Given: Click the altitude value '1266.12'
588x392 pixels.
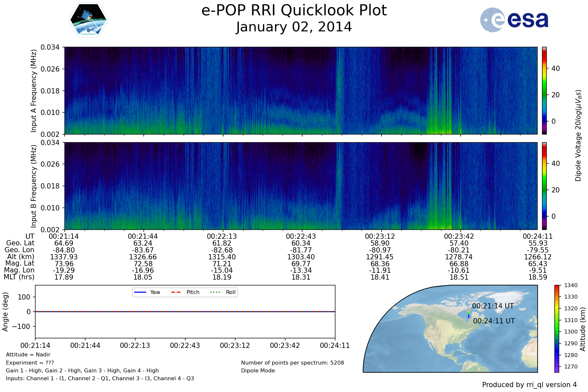Looking at the screenshot, I should coord(538,257).
